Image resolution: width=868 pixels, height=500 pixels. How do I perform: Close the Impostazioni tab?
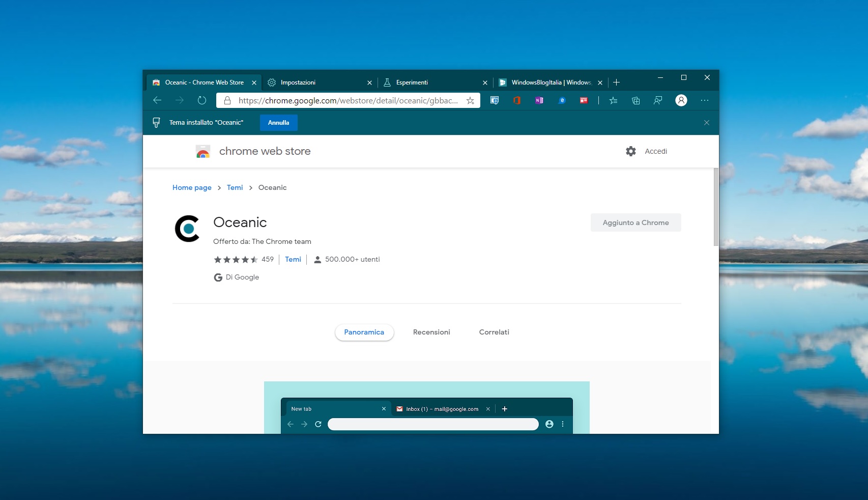[369, 82]
